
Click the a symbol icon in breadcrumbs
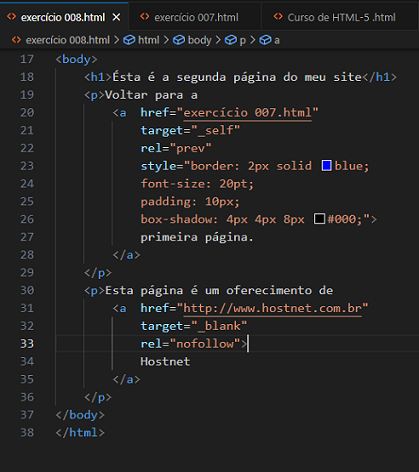[265, 40]
